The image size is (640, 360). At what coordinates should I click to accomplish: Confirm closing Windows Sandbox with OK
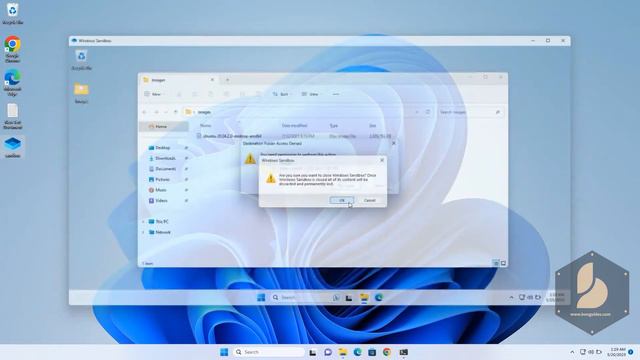341,200
